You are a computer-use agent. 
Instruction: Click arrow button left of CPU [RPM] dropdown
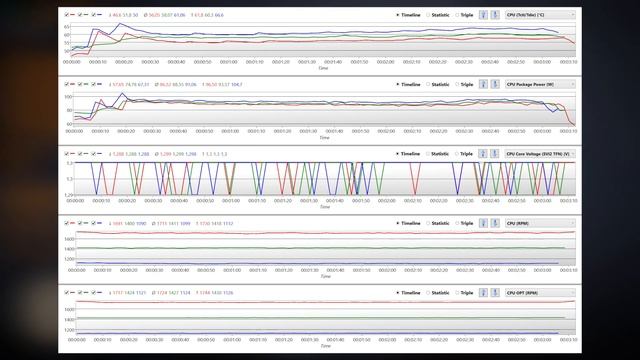tap(495, 223)
